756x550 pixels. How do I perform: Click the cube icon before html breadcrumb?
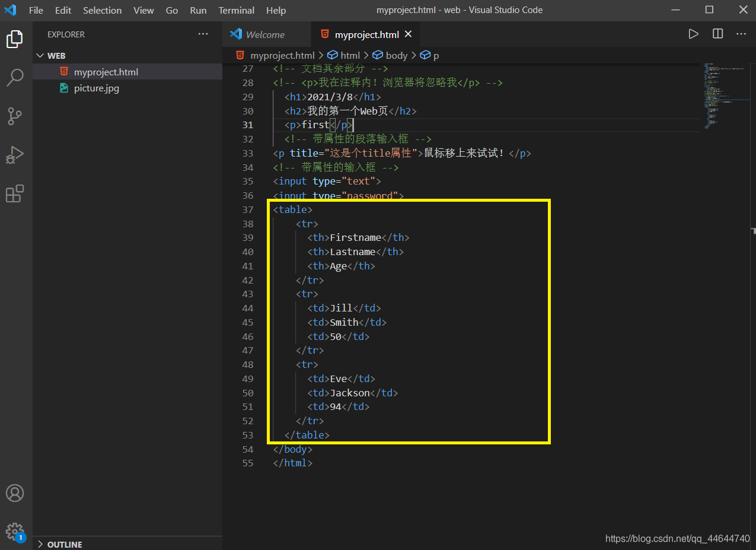333,55
